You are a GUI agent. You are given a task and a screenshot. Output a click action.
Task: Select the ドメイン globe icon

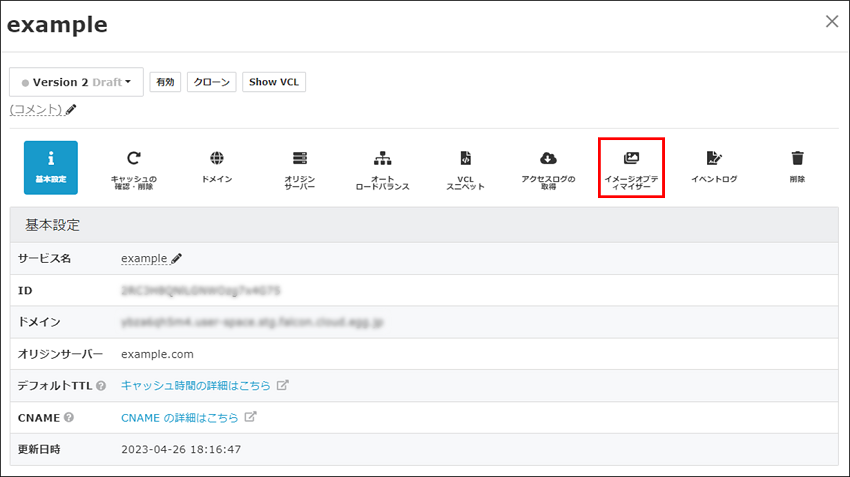click(x=217, y=167)
